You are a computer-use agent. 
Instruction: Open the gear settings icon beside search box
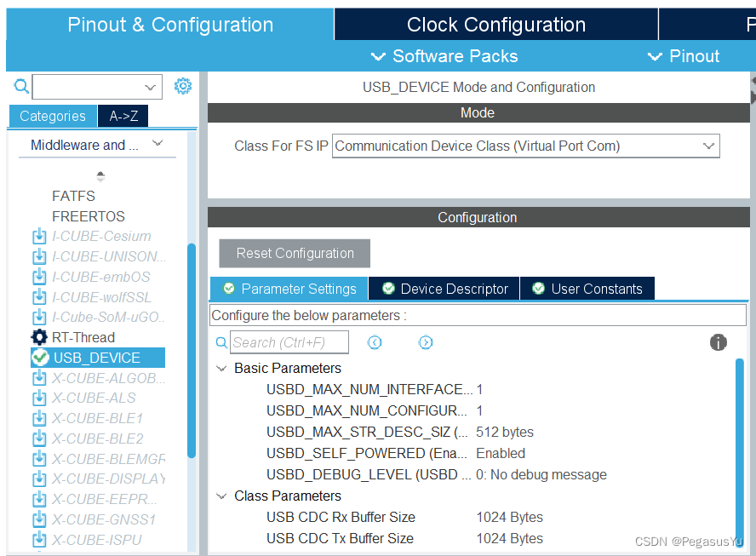pyautogui.click(x=183, y=86)
